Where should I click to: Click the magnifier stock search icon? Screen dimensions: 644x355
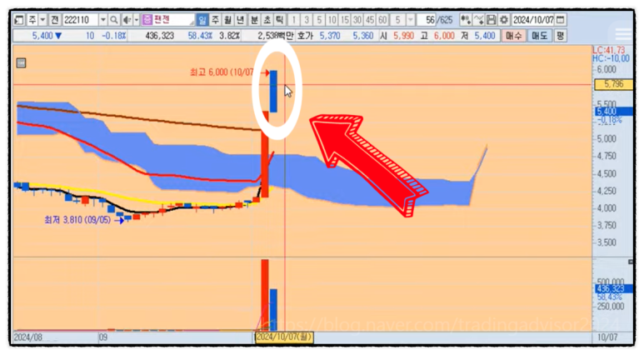coord(114,20)
